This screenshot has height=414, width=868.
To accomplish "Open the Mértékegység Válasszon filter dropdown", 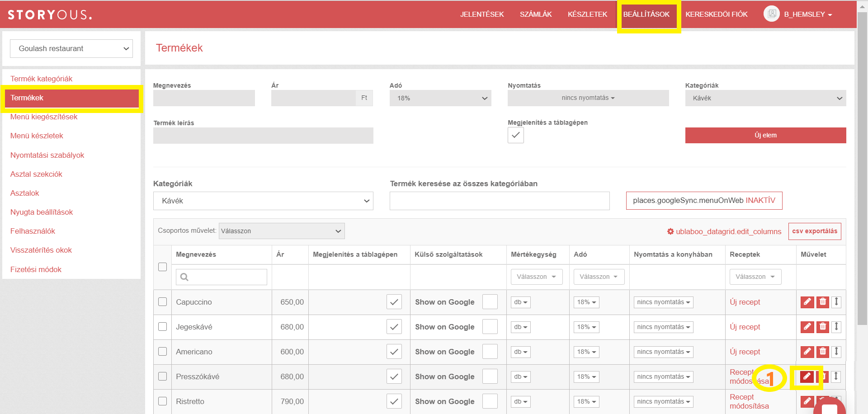I will (537, 277).
